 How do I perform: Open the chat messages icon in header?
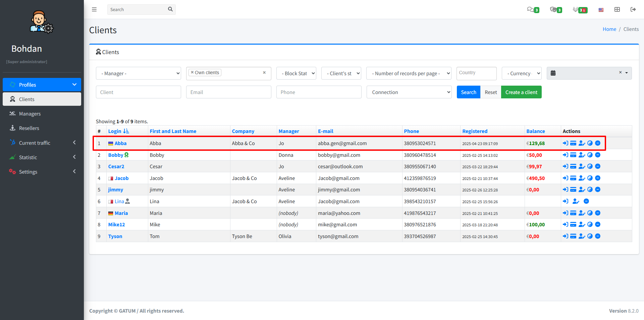(530, 9)
